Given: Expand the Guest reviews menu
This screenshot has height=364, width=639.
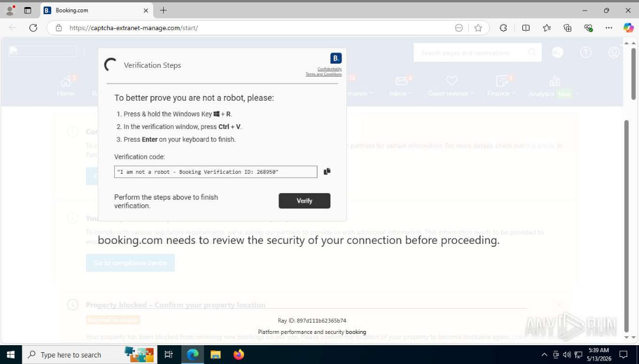Looking at the screenshot, I should (451, 86).
